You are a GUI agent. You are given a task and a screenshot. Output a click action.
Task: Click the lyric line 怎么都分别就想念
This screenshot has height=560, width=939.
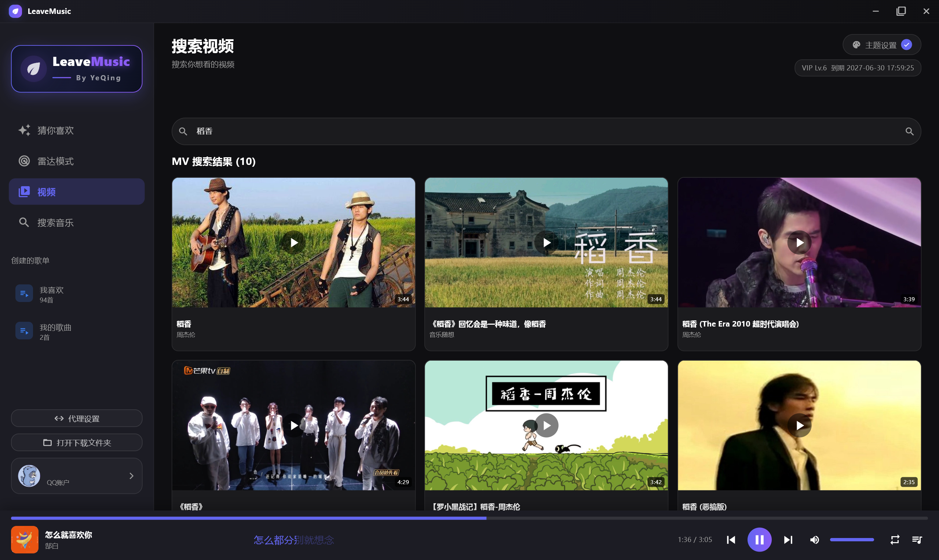294,540
